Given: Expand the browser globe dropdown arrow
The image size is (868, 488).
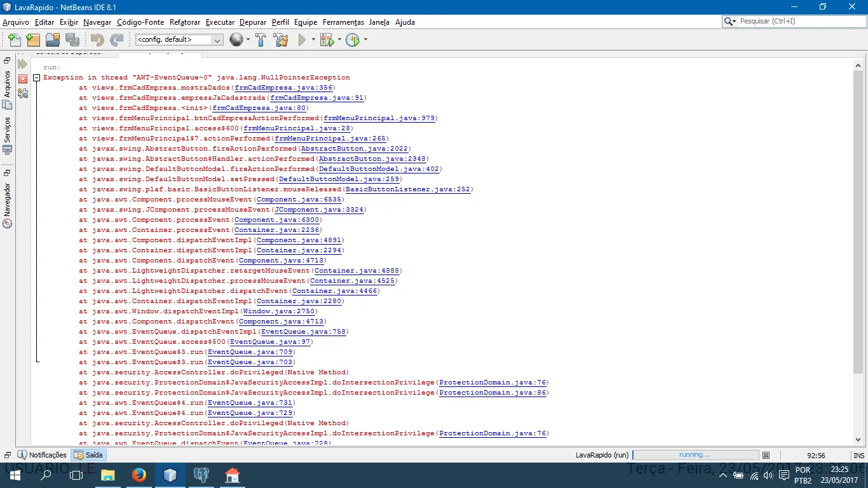Looking at the screenshot, I should tap(248, 40).
